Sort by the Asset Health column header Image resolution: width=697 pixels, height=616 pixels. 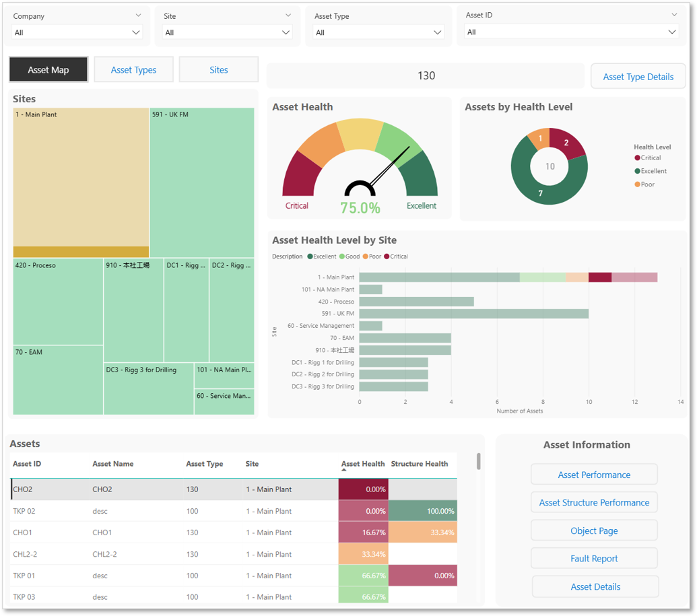(363, 464)
